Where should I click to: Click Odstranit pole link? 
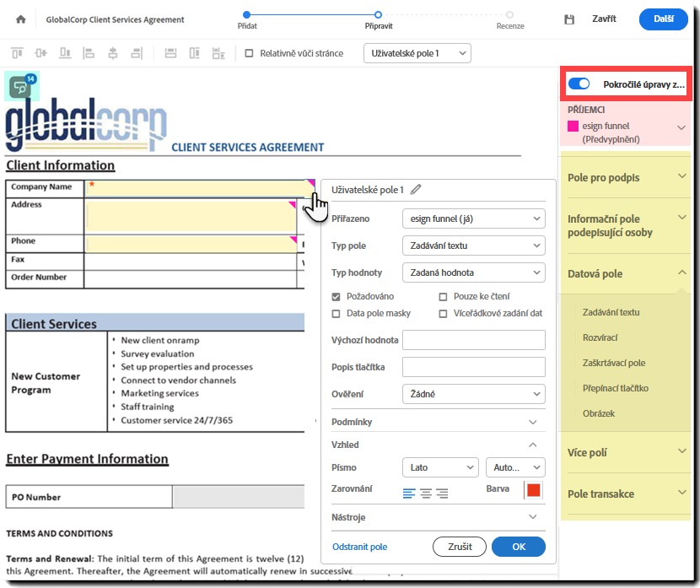(359, 547)
